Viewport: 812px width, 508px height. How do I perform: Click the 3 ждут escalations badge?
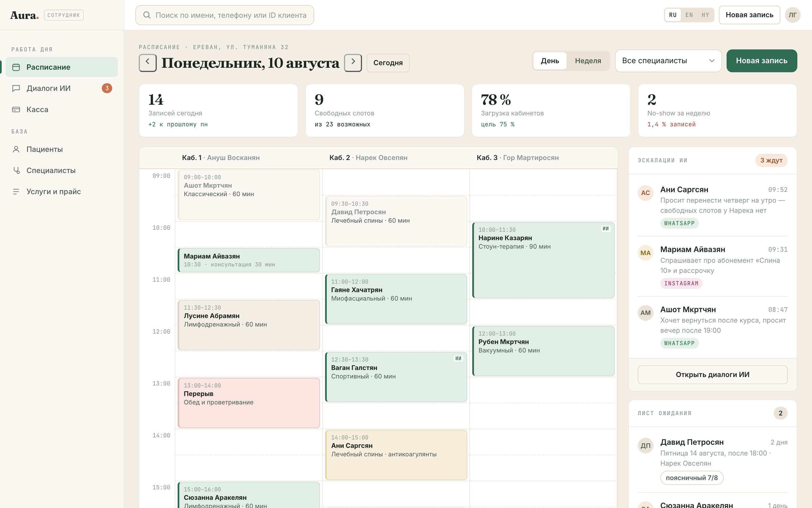coord(771,160)
